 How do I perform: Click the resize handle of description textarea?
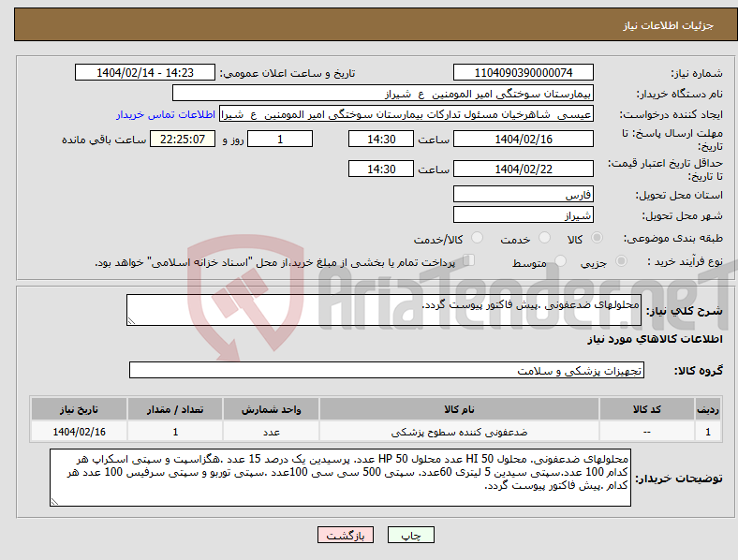(x=131, y=321)
